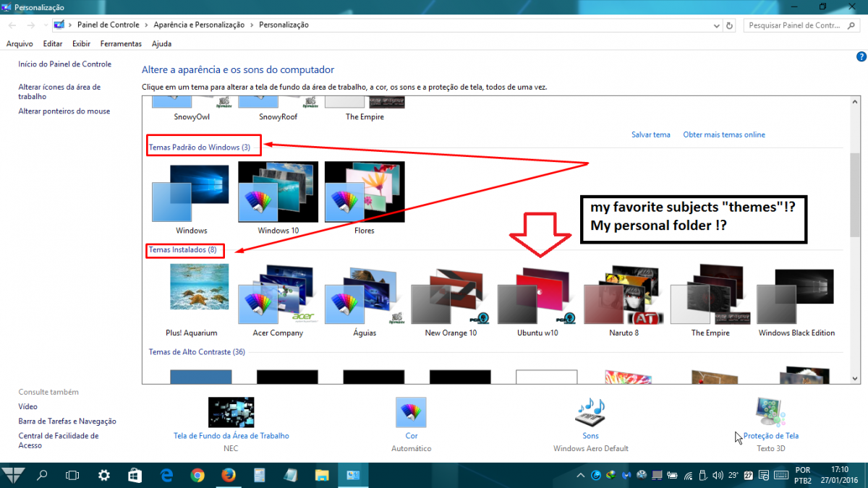Open the Ajuda menu
This screenshot has width=868, height=488.
(161, 43)
